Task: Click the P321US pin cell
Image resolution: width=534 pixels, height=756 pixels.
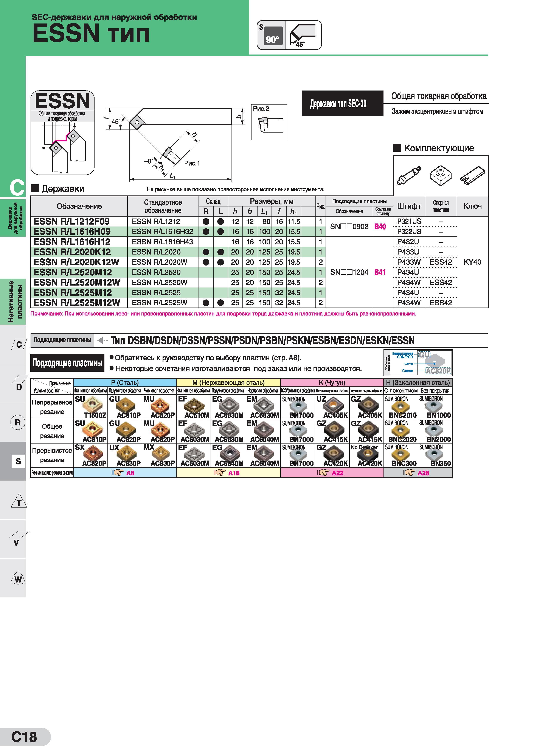Action: (x=409, y=221)
